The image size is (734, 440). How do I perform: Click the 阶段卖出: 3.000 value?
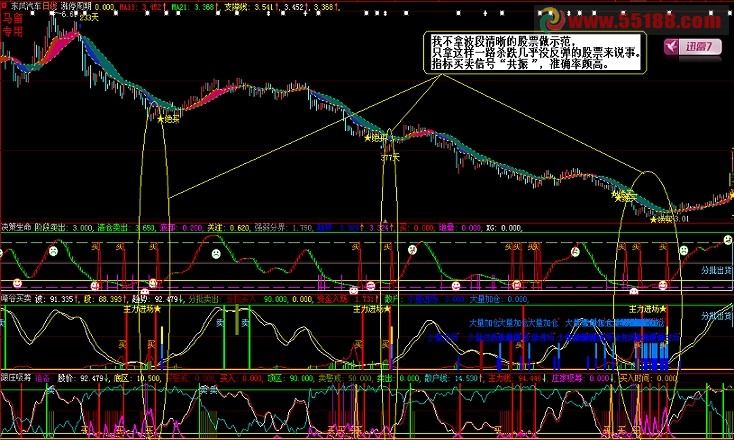(64, 227)
